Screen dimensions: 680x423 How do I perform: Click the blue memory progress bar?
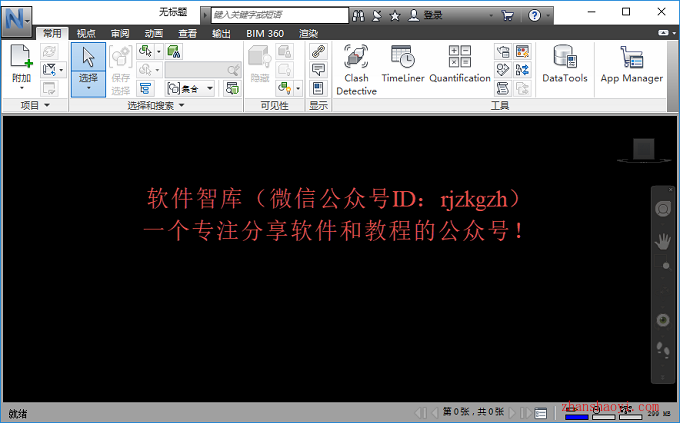pos(577,417)
